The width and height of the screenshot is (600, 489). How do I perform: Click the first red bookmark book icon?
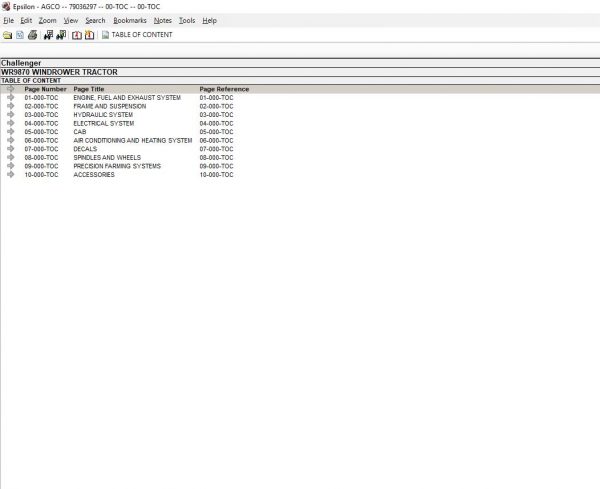77,35
